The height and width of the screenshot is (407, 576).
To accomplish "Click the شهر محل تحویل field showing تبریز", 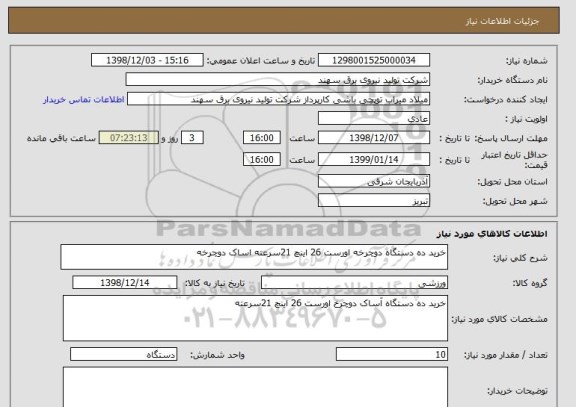I will 374,201.
